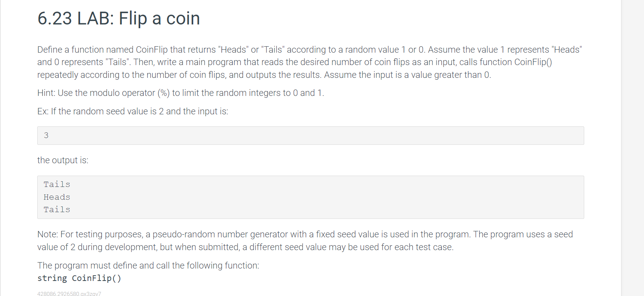This screenshot has height=296, width=644.
Task: Click 'the output is:' text
Action: (x=63, y=160)
